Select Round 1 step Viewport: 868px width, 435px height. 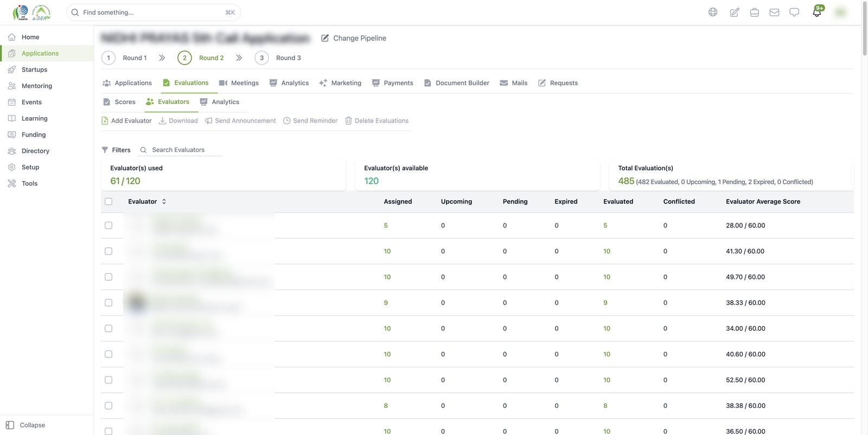pyautogui.click(x=124, y=57)
